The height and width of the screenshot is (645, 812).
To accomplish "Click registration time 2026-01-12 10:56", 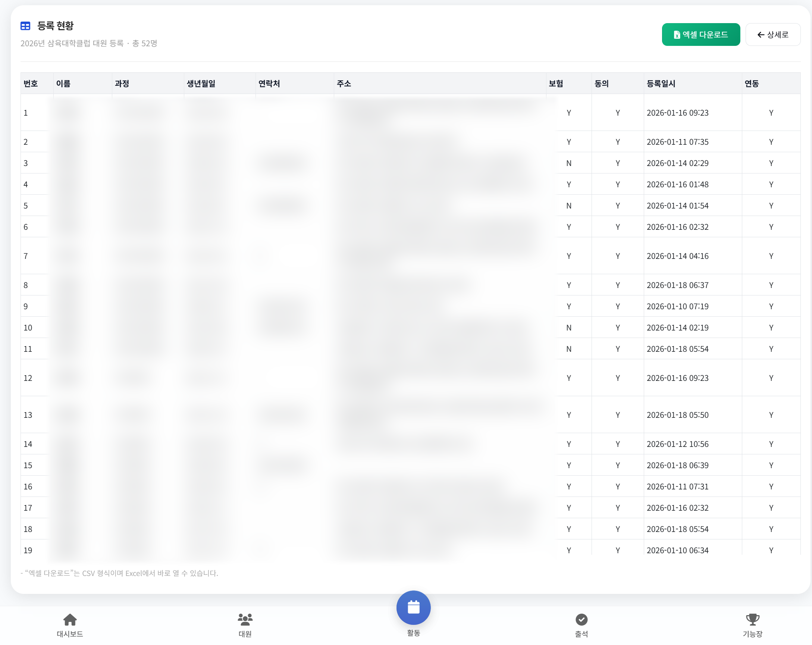I will coord(677,444).
